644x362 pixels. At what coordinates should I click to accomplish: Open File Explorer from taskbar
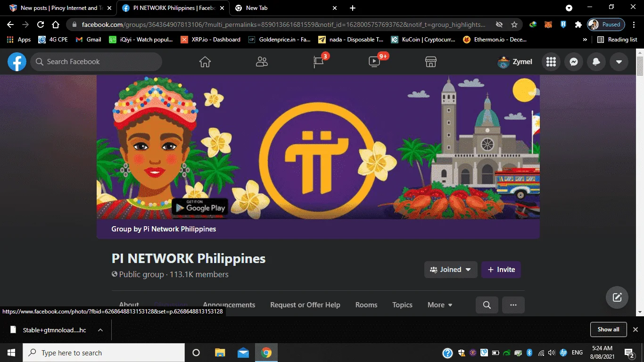[220, 353]
